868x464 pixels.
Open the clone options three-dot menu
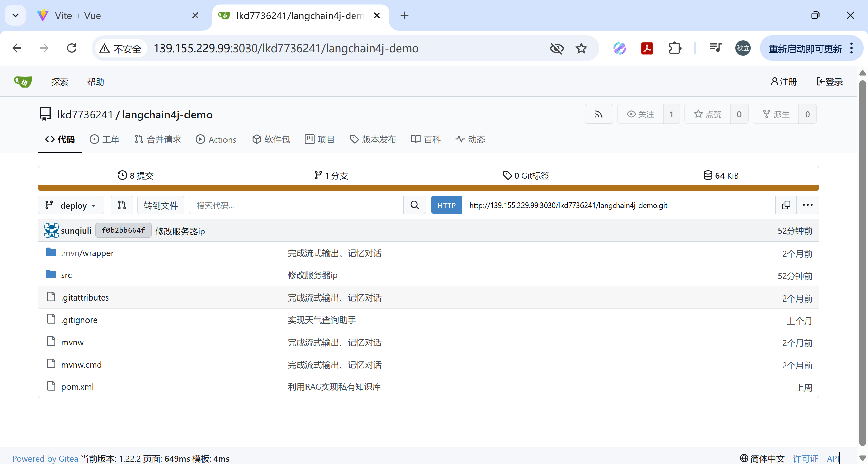point(807,205)
